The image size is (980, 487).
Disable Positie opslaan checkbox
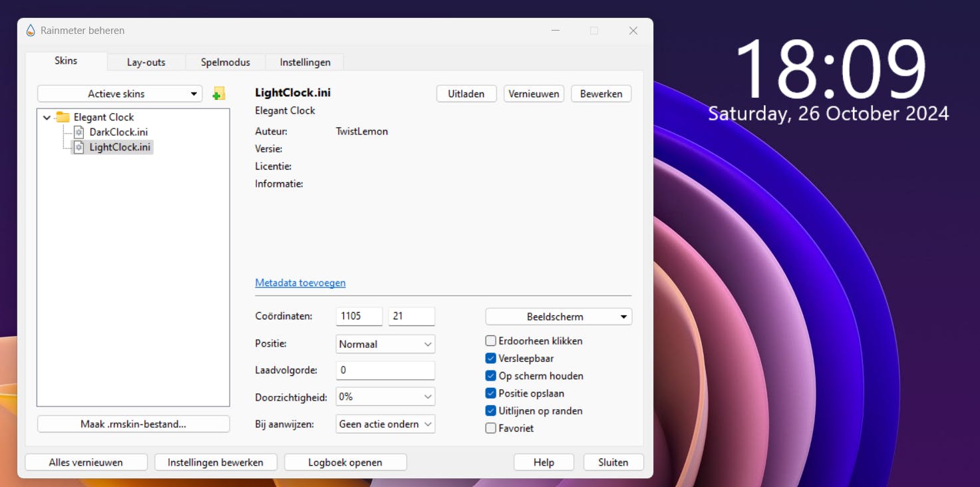pos(491,393)
